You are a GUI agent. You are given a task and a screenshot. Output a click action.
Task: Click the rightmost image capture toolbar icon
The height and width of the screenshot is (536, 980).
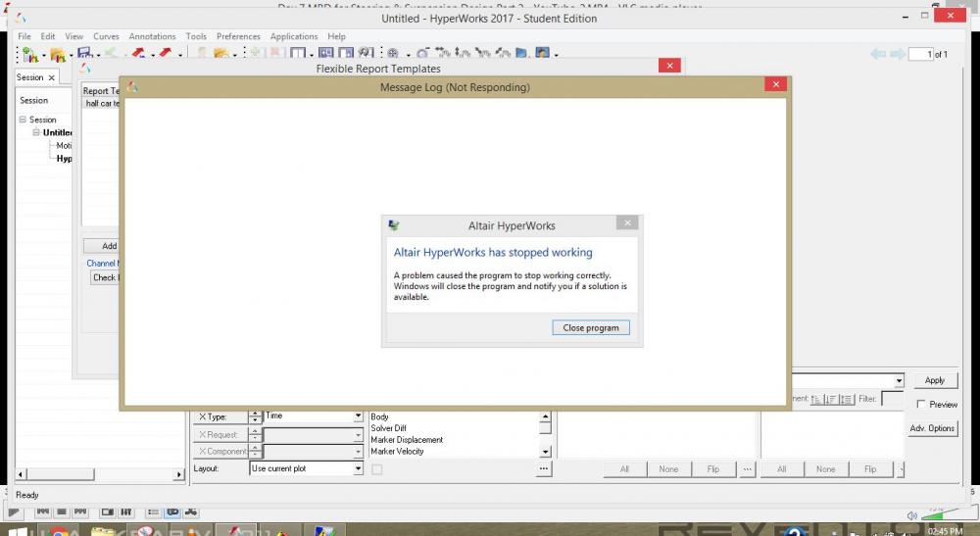[x=543, y=54]
